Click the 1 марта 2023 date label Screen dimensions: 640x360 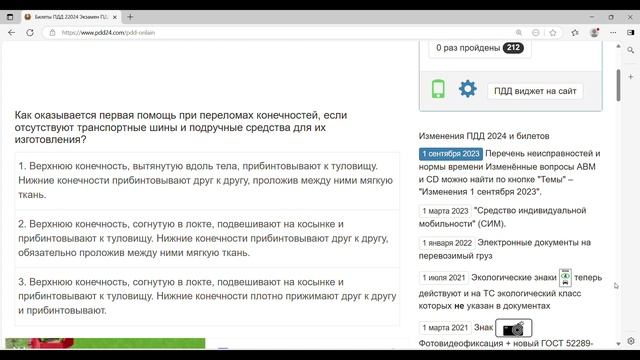(x=445, y=211)
